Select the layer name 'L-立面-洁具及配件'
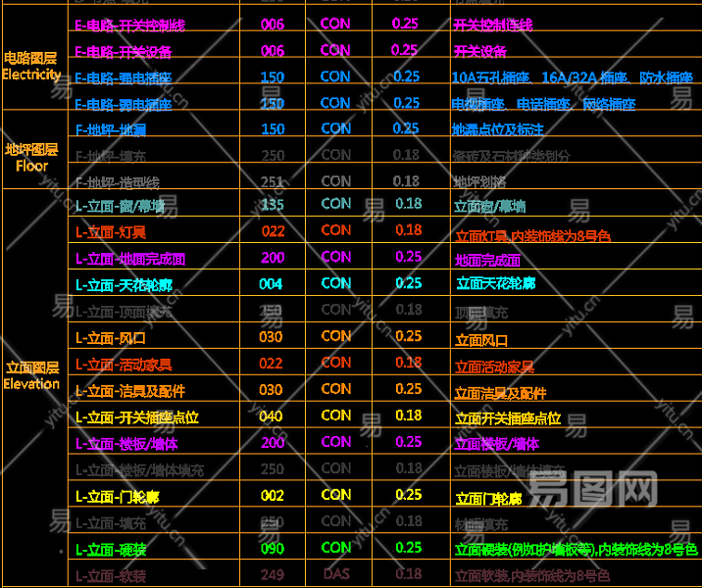Screen dimensions: 702x588 130,391
